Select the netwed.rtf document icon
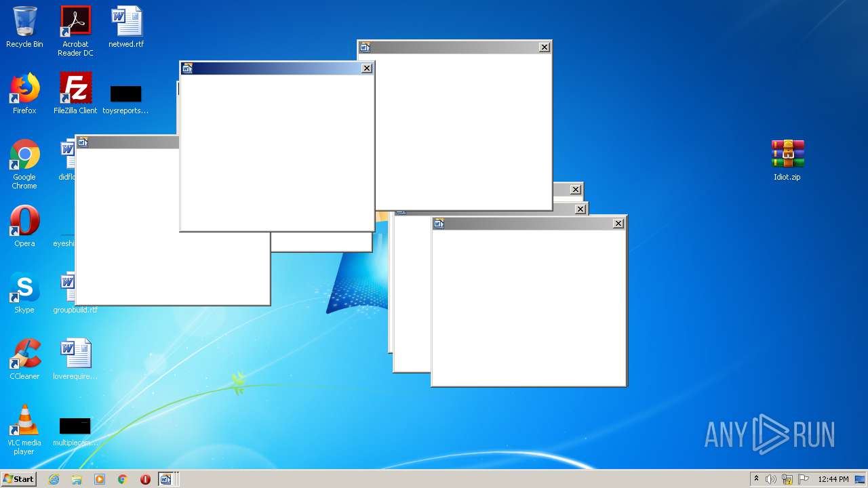 [x=126, y=27]
